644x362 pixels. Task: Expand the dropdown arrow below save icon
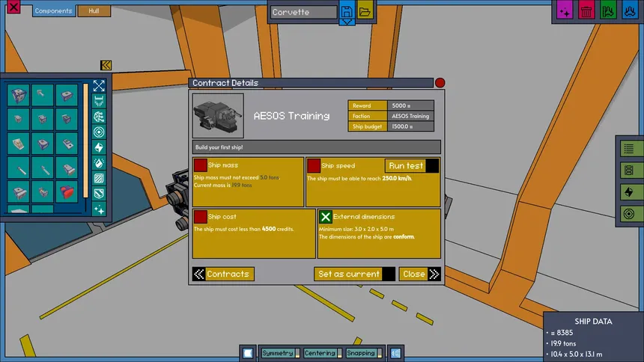coord(347,22)
